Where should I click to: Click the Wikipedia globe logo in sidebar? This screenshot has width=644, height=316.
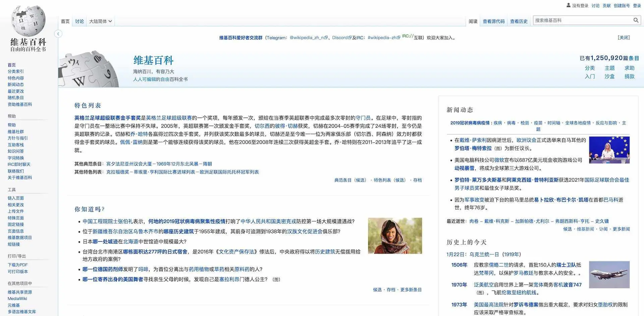tap(28, 21)
